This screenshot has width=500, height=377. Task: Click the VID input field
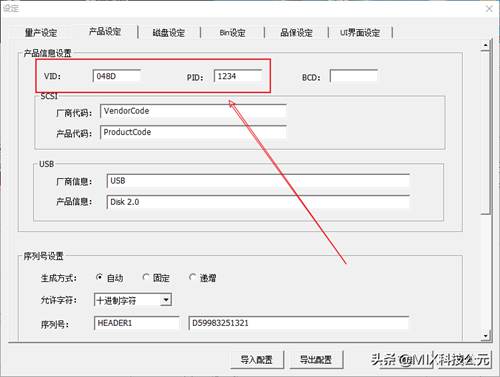(117, 76)
